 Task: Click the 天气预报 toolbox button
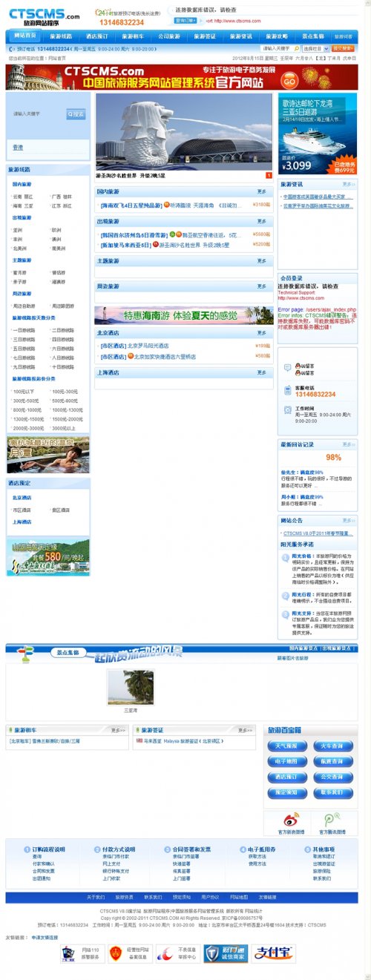click(x=286, y=746)
